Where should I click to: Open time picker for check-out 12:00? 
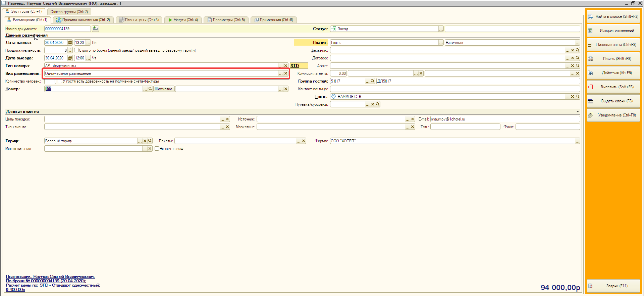[88, 58]
